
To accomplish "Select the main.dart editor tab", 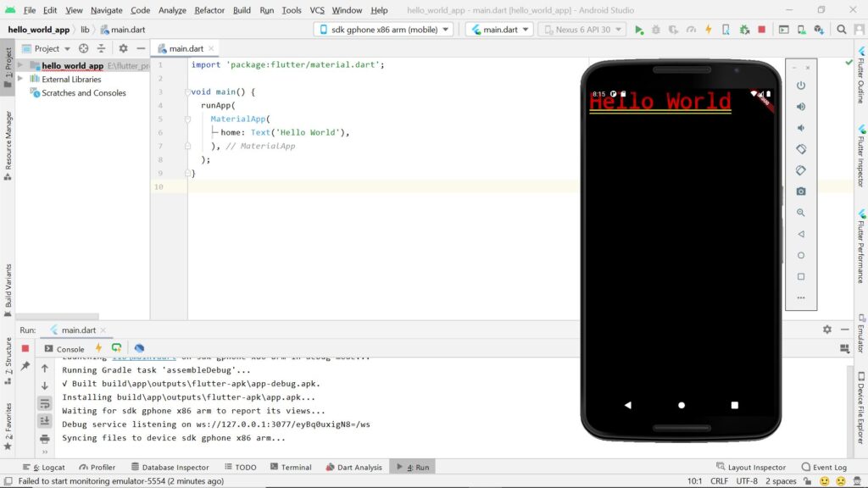I will click(x=186, y=48).
